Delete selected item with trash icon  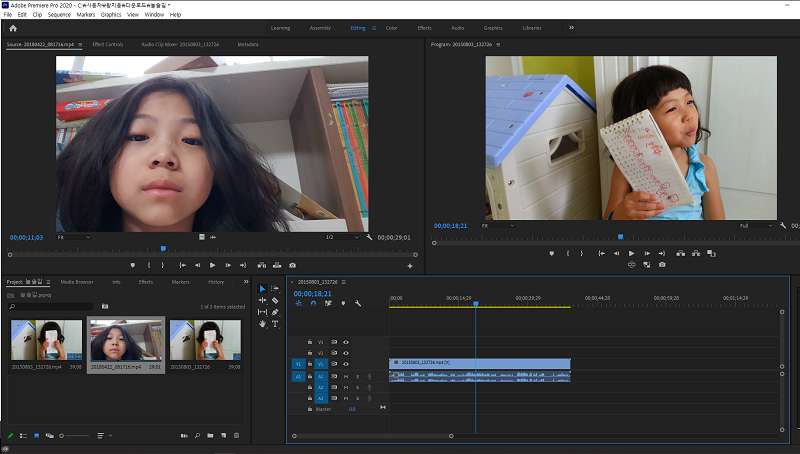coord(236,436)
